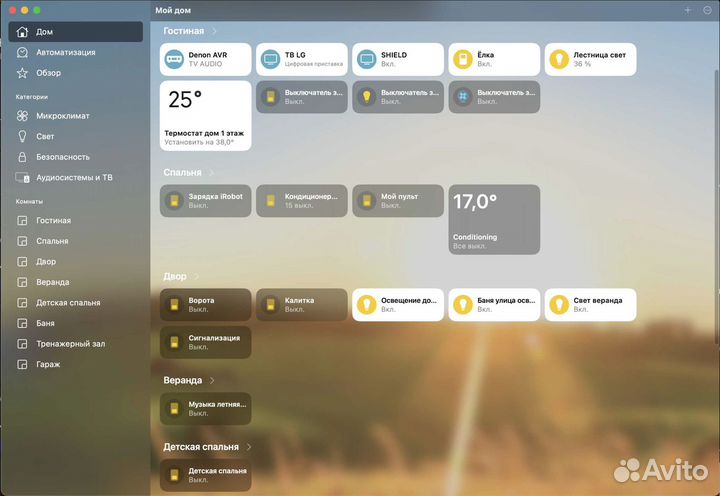This screenshot has height=496, width=720.
Task: Click the Ворота gate tile icon
Action: pos(173,304)
